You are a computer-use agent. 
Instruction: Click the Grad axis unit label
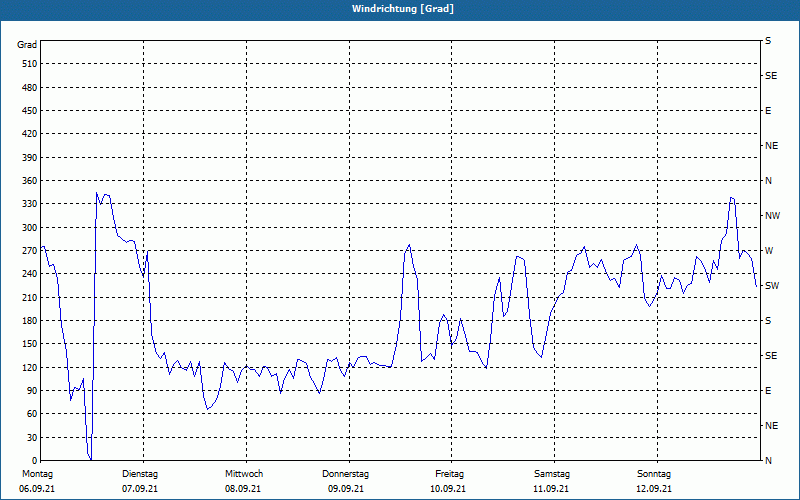pos(27,45)
